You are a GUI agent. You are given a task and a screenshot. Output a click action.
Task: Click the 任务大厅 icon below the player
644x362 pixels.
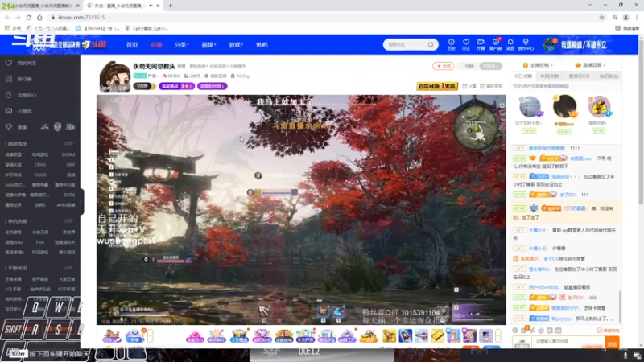click(x=111, y=335)
